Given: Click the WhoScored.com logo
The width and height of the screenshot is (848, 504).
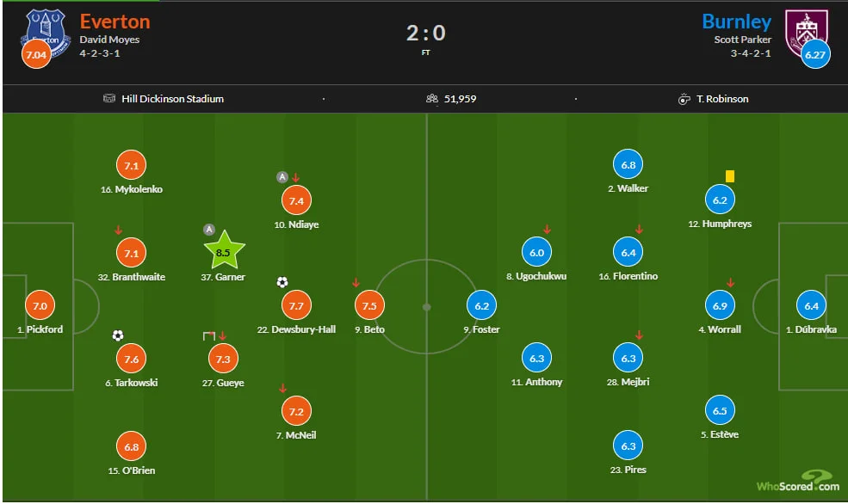Looking at the screenshot, I should point(797,483).
